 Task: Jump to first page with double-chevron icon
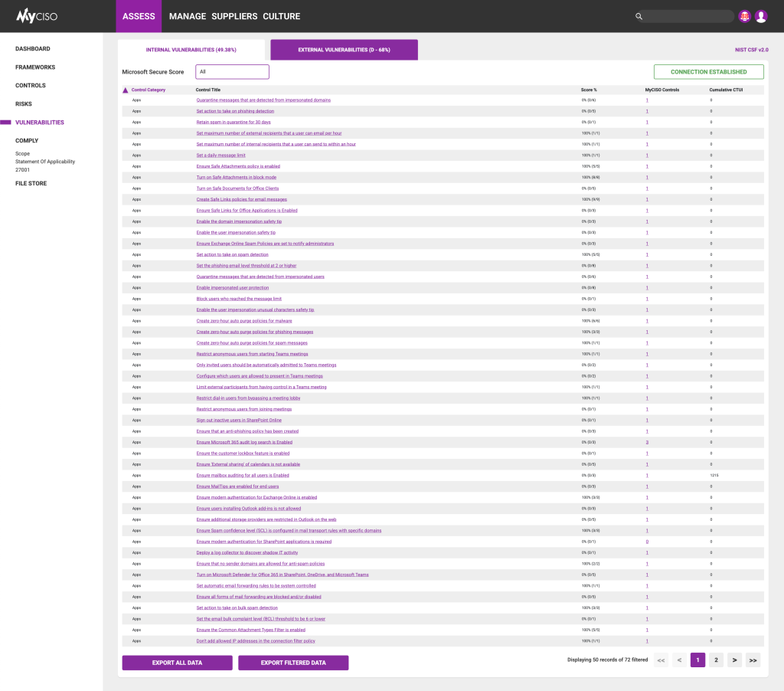(x=661, y=660)
